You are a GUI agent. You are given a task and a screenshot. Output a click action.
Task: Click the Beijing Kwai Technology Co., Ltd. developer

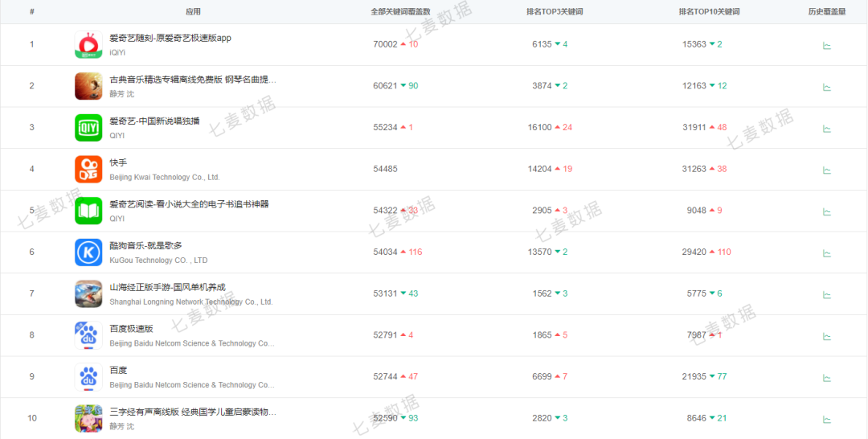pyautogui.click(x=165, y=177)
